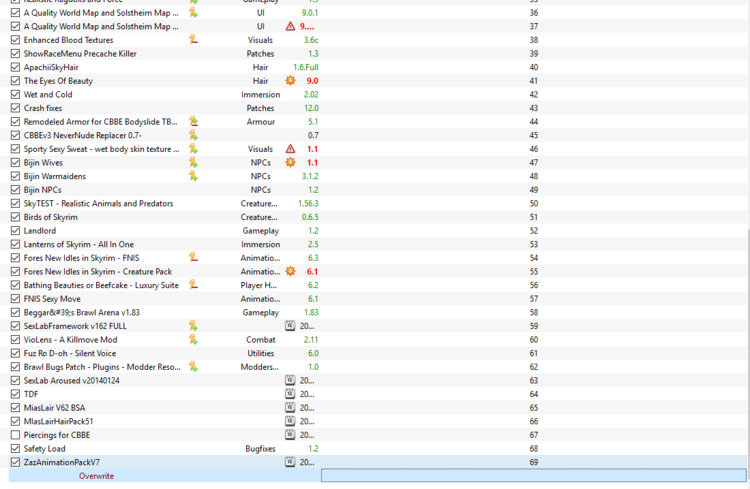Click update available icon on The Eyes Of Beauty
The image size is (750, 489).
pos(290,81)
